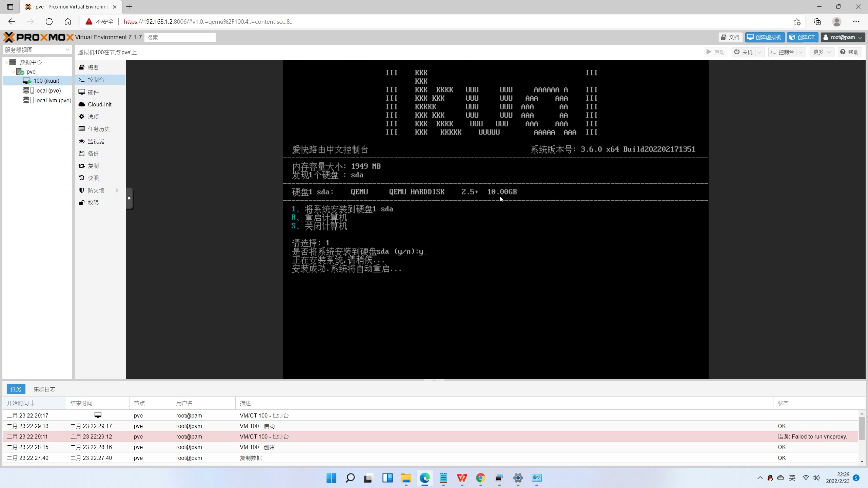Click the 权限 unlock icon
This screenshot has height=488, width=868.
tap(82, 203)
